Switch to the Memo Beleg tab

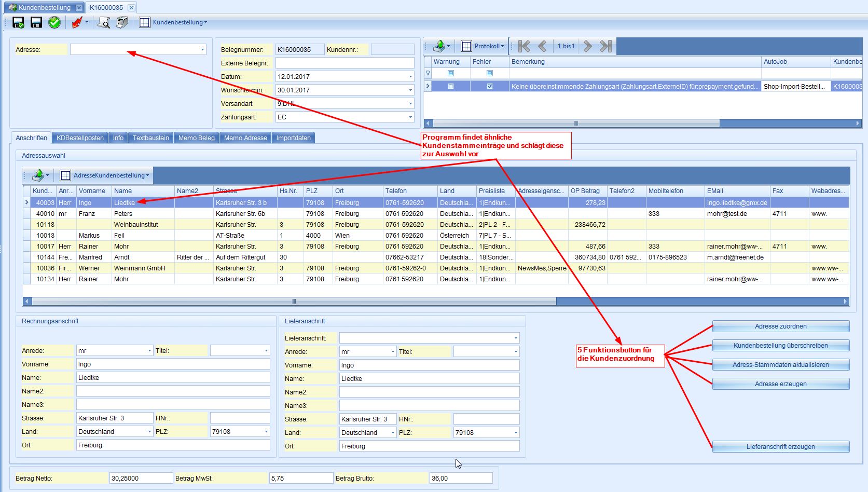pos(196,138)
